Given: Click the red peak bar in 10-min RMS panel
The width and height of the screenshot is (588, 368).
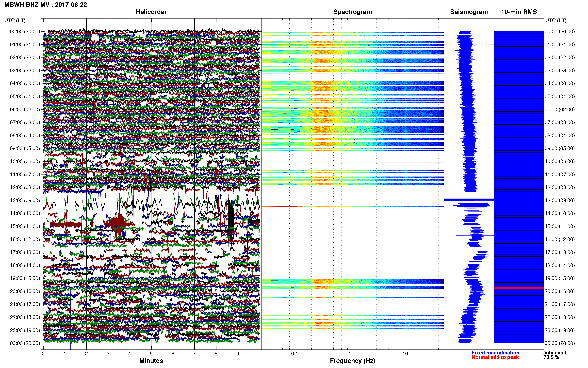Looking at the screenshot, I should pyautogui.click(x=519, y=288).
